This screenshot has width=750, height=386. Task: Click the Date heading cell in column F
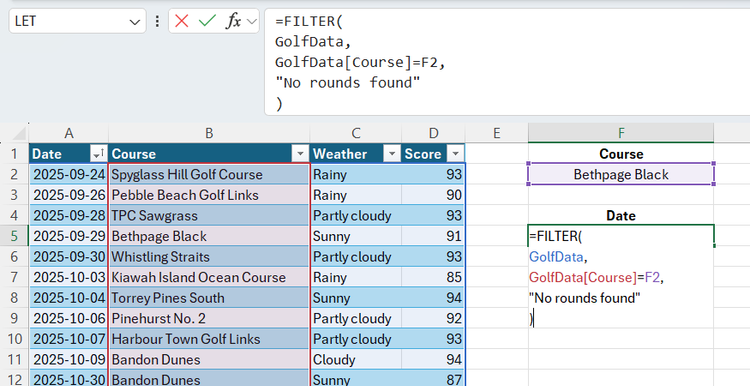(x=621, y=216)
